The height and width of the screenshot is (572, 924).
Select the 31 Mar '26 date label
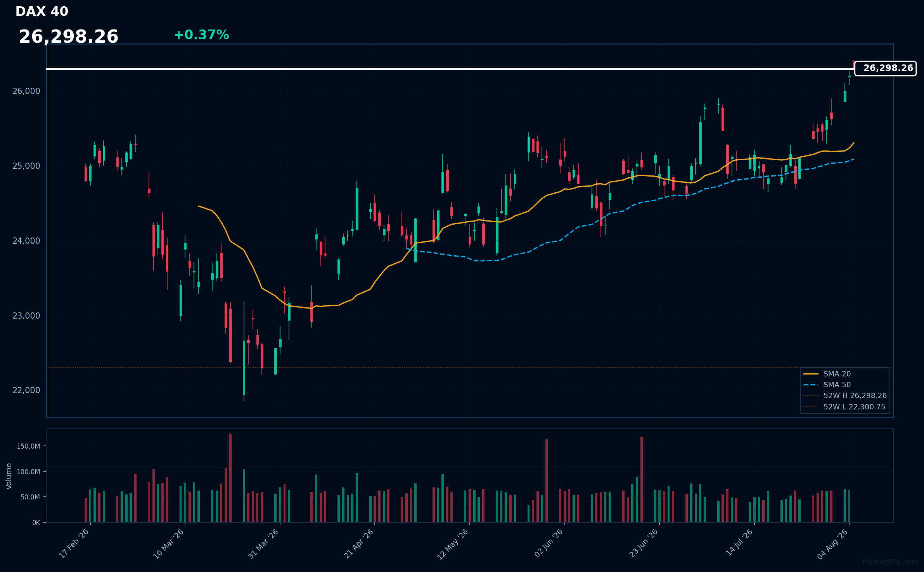263,544
